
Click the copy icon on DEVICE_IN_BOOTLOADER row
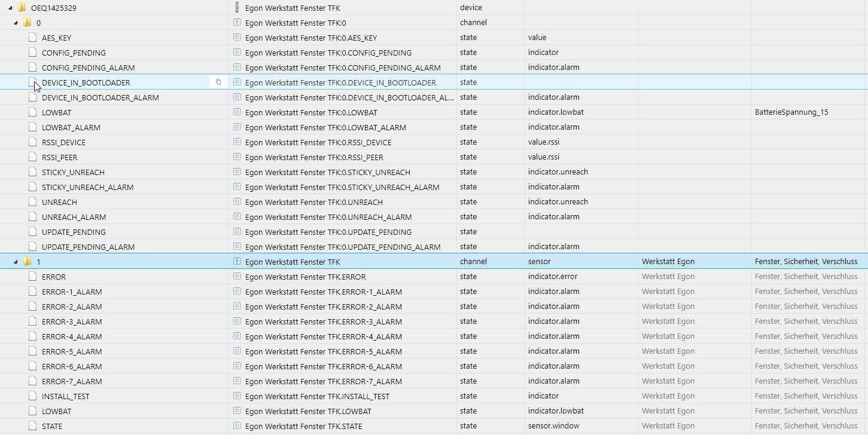pyautogui.click(x=218, y=82)
